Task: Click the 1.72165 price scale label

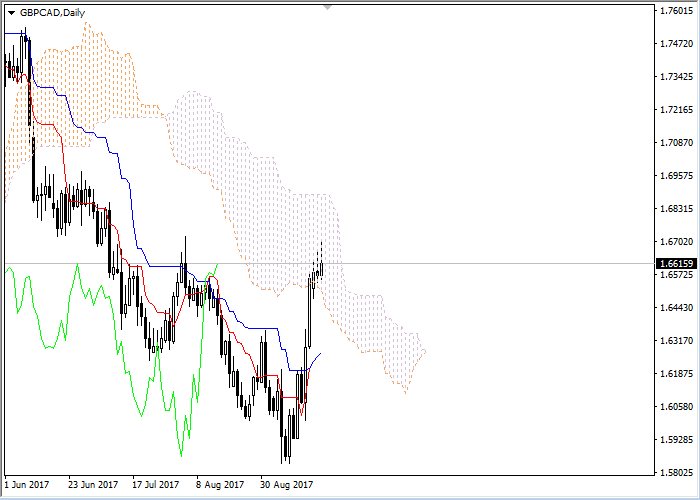Action: [676, 109]
